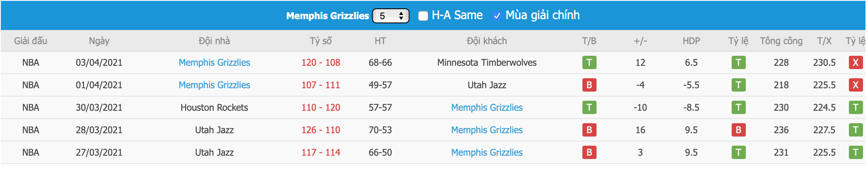Enable the H-A Same checkbox

click(x=423, y=16)
